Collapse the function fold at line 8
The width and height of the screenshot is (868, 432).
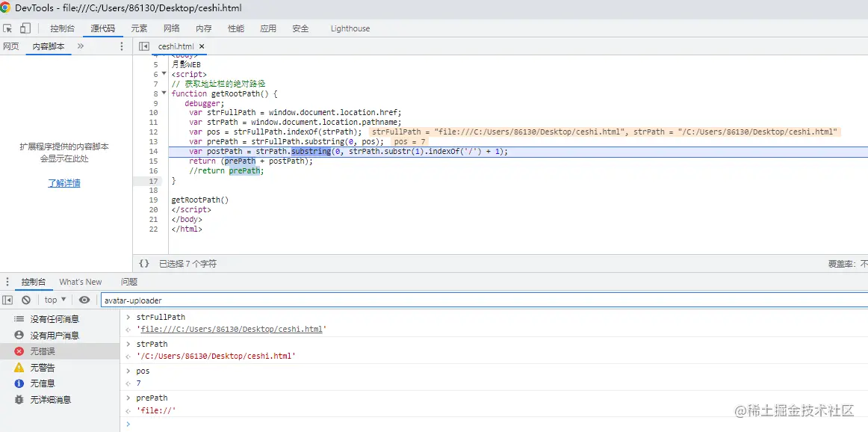point(164,93)
